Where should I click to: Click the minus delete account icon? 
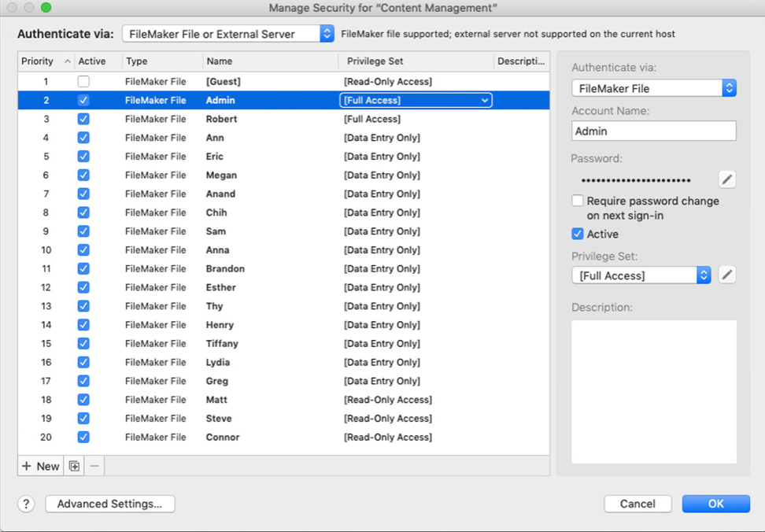tap(94, 466)
